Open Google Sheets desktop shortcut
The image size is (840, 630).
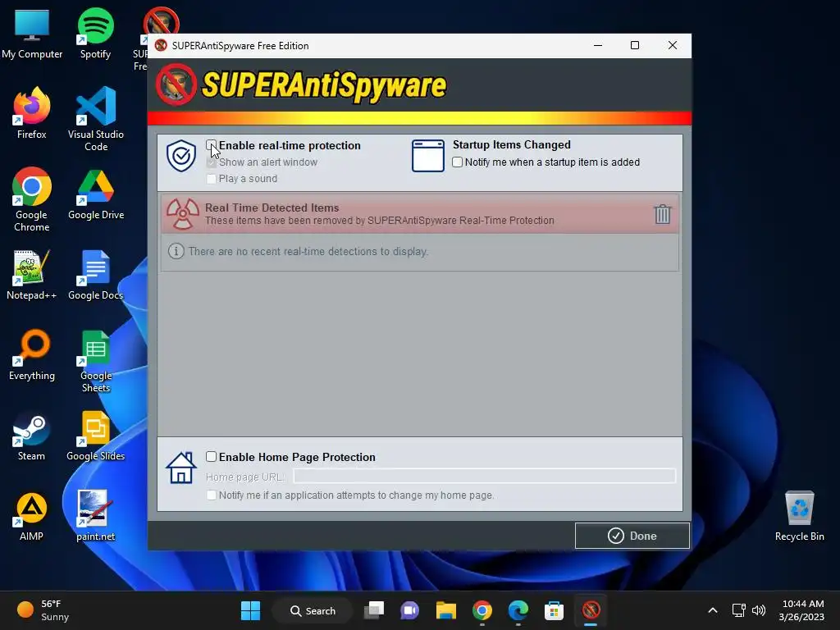pyautogui.click(x=96, y=361)
